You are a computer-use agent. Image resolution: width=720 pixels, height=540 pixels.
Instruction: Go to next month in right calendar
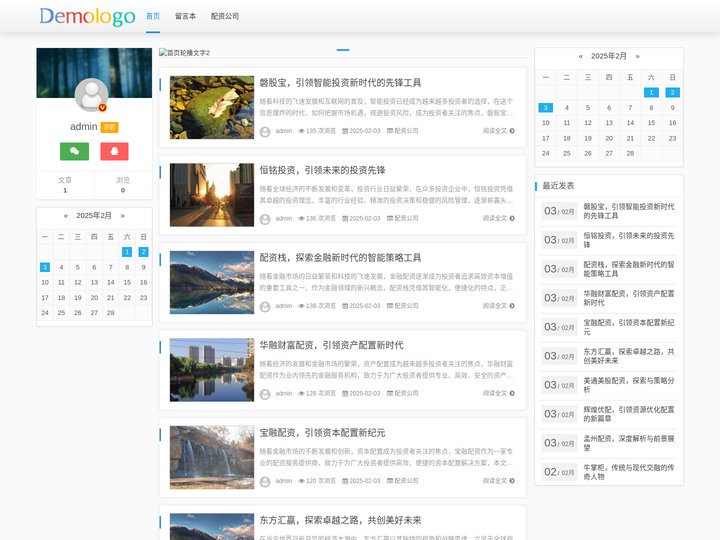tap(637, 56)
